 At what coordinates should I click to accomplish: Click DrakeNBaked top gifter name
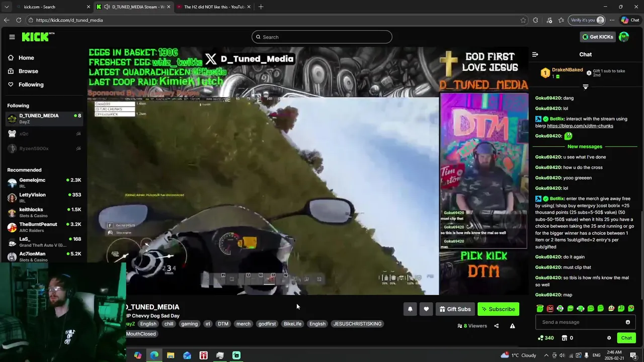click(x=567, y=70)
